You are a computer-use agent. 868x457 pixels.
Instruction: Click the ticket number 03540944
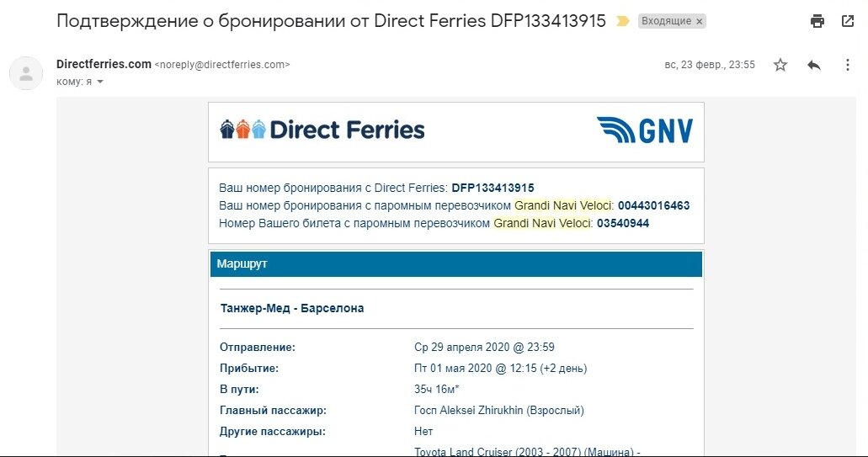[623, 223]
